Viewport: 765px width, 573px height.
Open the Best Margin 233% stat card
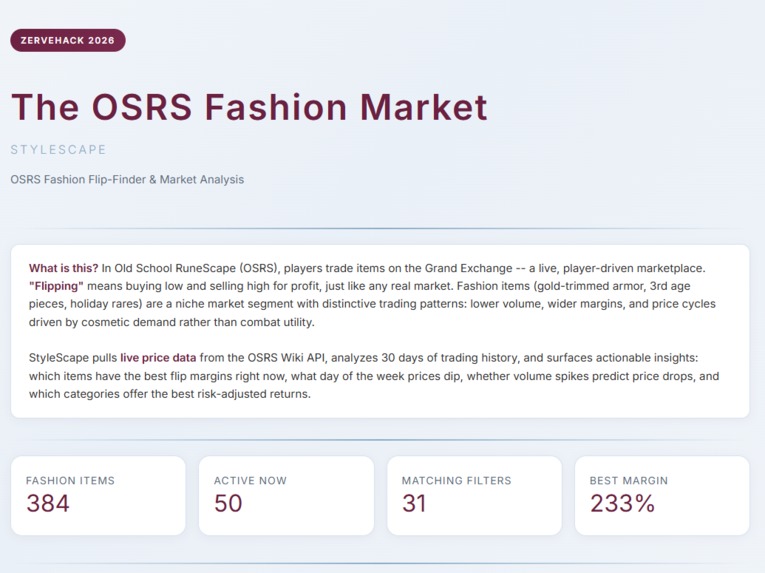coord(662,495)
